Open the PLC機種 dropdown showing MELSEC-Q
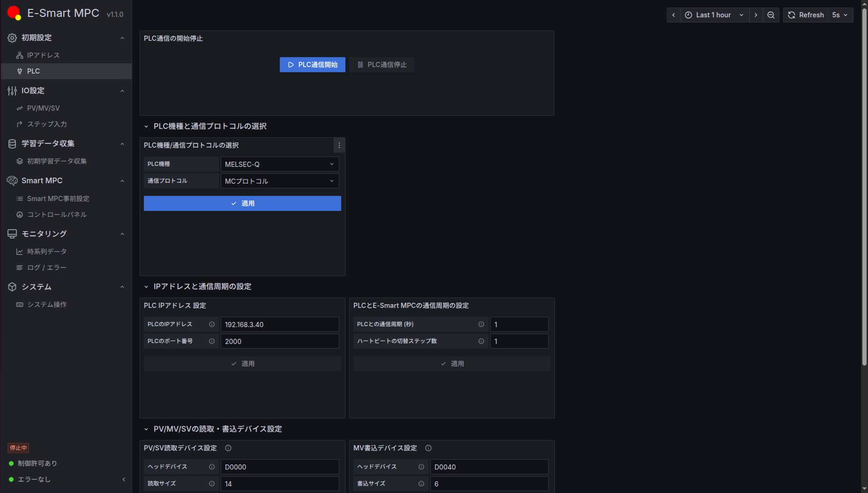Viewport: 868px width, 493px height. pyautogui.click(x=280, y=164)
